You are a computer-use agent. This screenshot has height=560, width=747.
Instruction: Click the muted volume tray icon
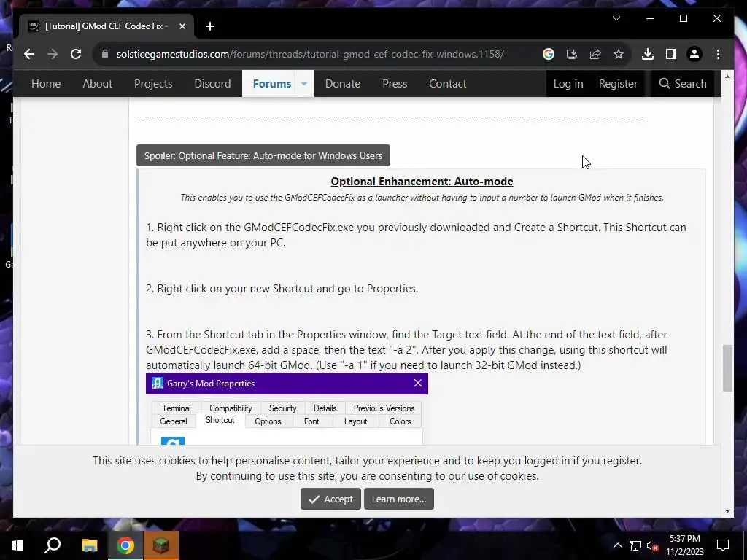point(653,545)
